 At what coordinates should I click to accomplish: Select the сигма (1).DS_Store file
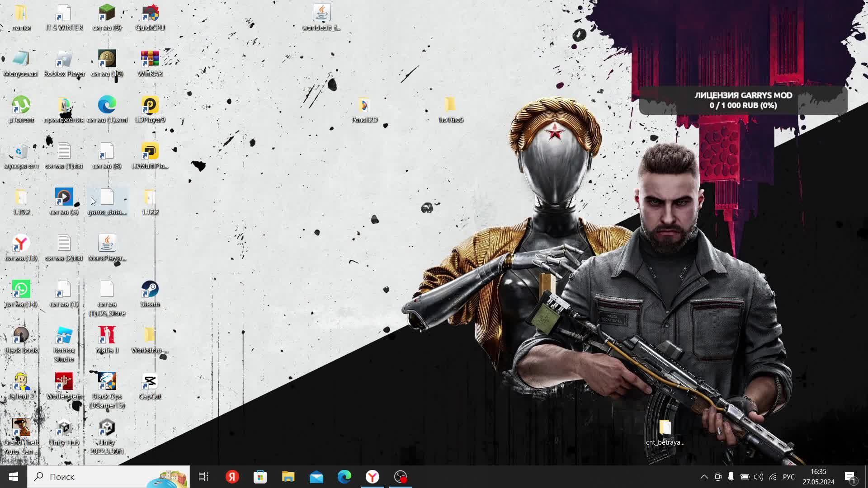pos(107,299)
